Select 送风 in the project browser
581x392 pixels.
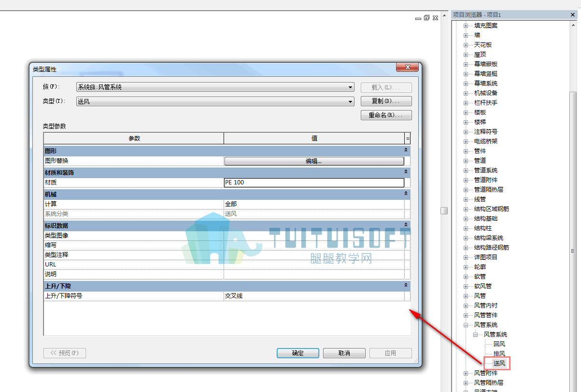click(499, 364)
